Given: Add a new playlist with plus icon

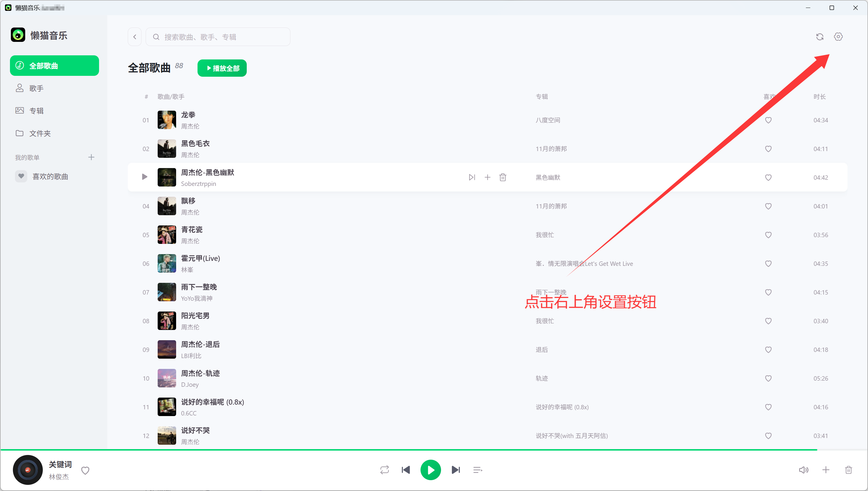Looking at the screenshot, I should click(x=91, y=158).
